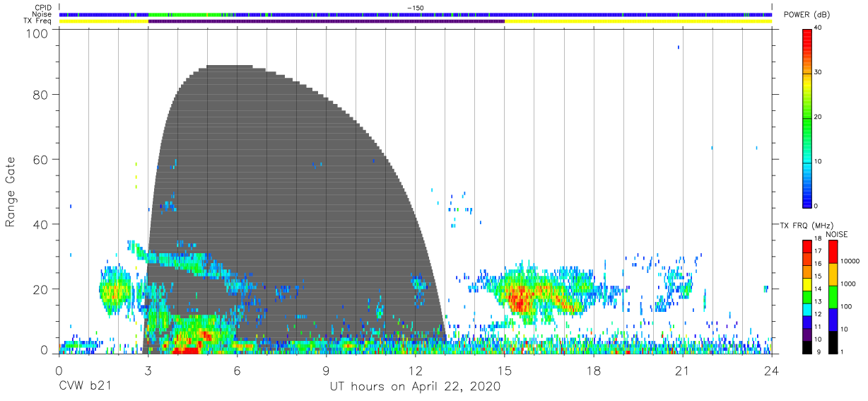The height and width of the screenshot is (401, 868).
Task: Click the POWER (dB) color bar
Action: [x=807, y=117]
